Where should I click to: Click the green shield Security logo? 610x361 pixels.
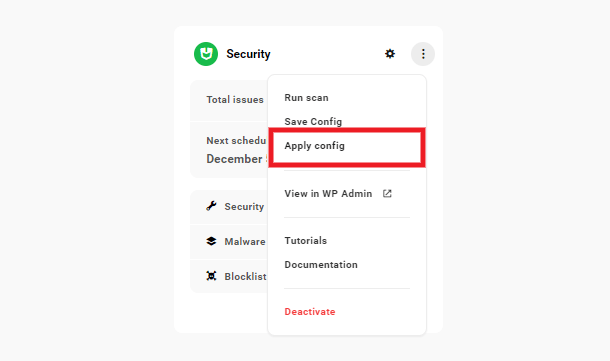[x=206, y=54]
